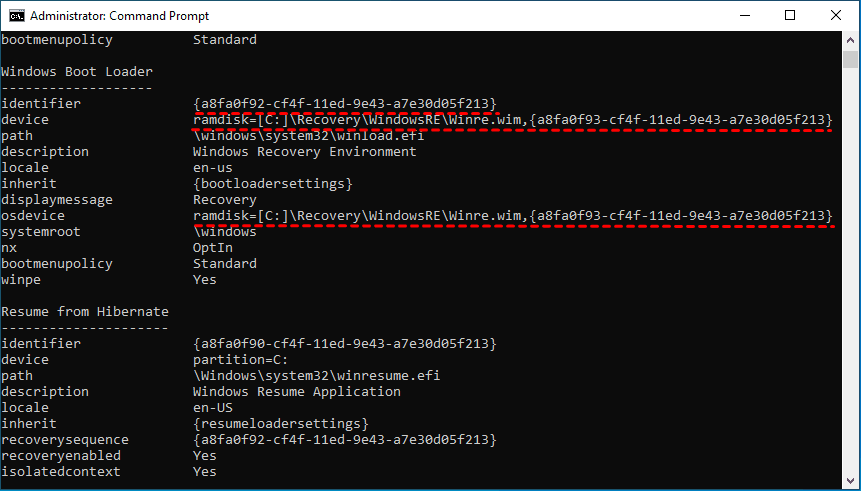Screen dimensions: 861x491
Task: Click the underlined osdevice ramdisk path value
Action: (x=512, y=216)
